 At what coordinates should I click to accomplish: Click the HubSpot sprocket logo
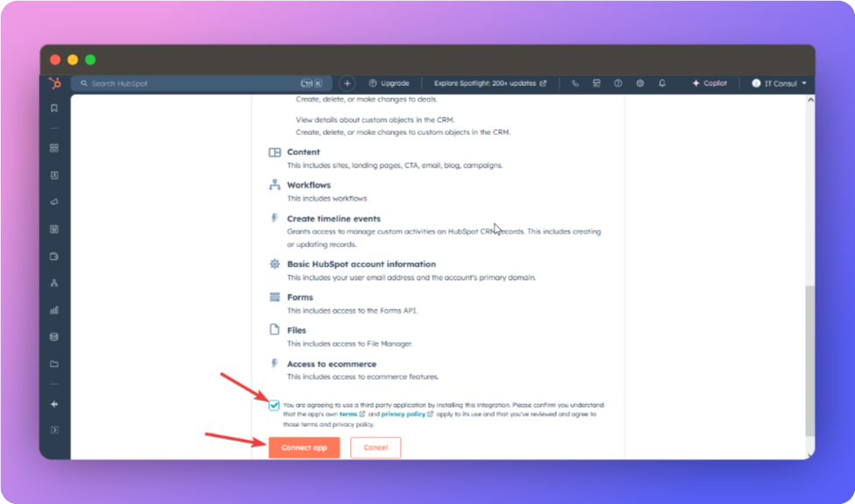point(54,82)
